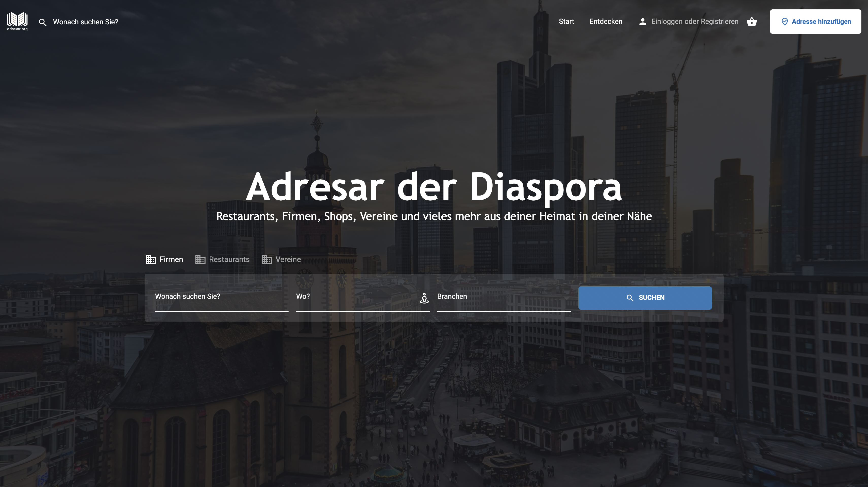
Task: Click the user profile icon
Action: coord(643,22)
